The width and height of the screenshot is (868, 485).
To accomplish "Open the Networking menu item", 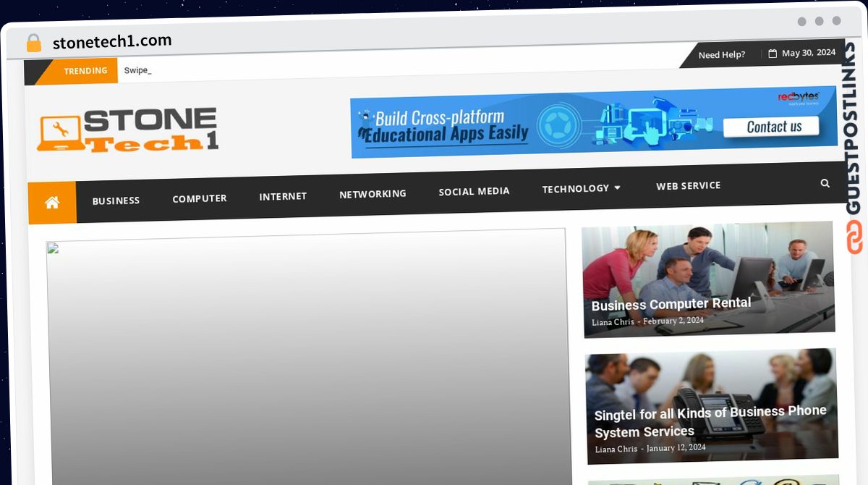I will tap(373, 194).
